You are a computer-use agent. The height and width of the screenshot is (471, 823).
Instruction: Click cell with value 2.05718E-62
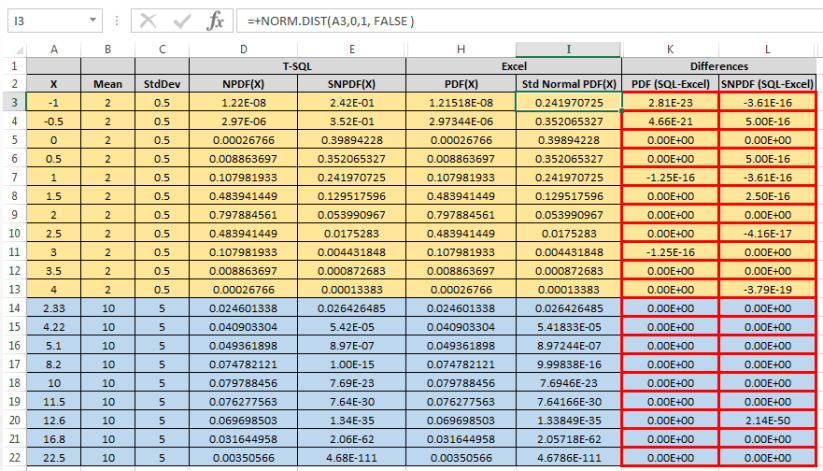tap(568, 439)
